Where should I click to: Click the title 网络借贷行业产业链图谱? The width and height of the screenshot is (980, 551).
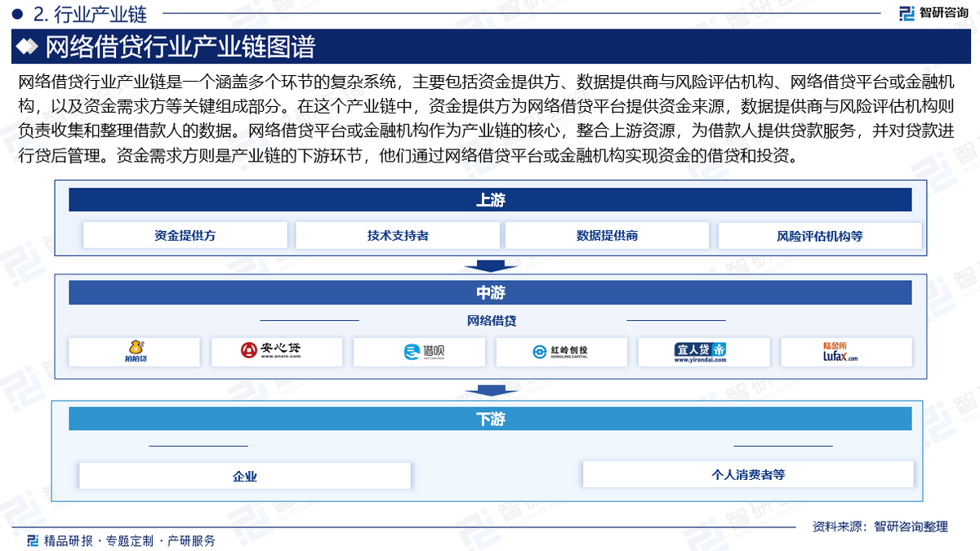[x=180, y=47]
